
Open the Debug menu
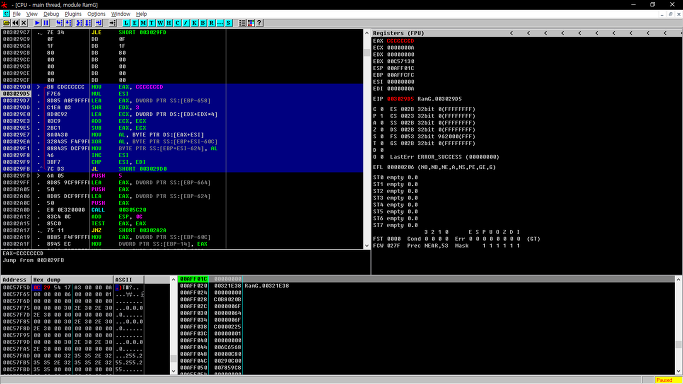[x=51, y=14]
